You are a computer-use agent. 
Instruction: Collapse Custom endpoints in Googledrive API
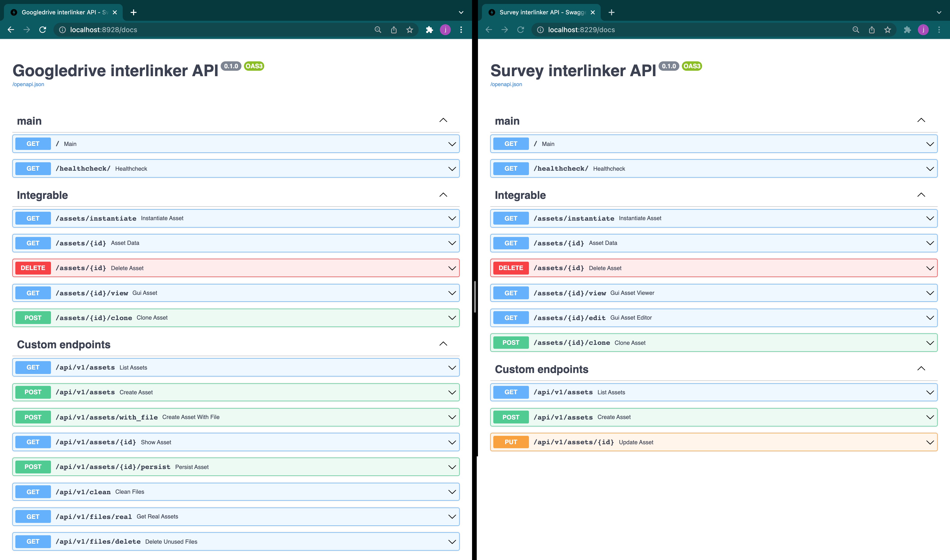(x=443, y=344)
